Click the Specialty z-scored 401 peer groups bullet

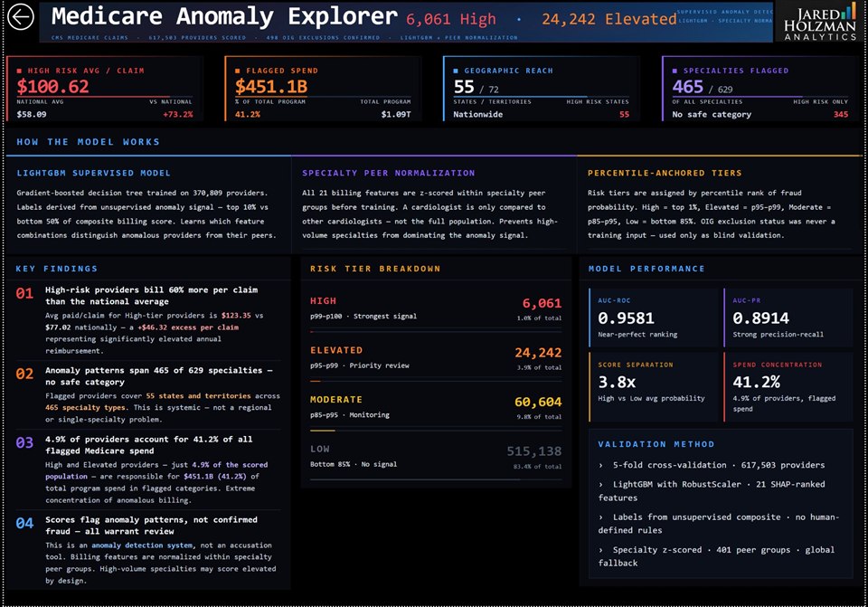coord(716,556)
